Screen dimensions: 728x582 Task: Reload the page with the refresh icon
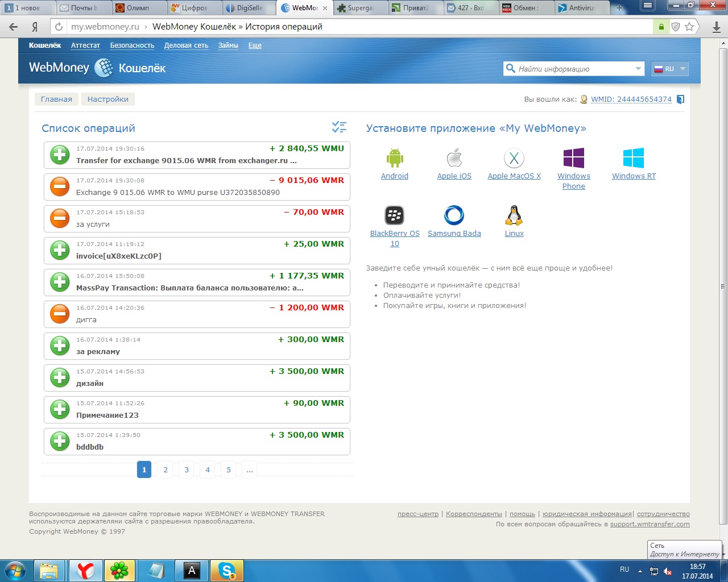(x=59, y=27)
